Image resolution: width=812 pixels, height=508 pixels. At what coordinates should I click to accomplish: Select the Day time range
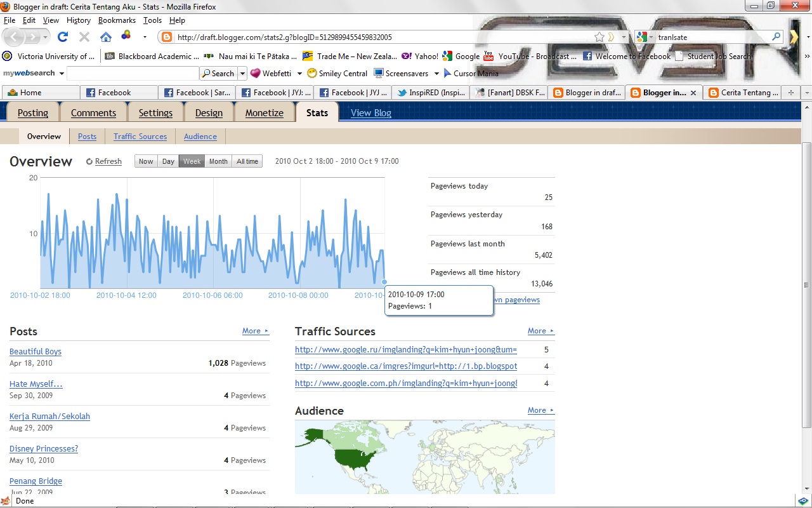pyautogui.click(x=168, y=161)
